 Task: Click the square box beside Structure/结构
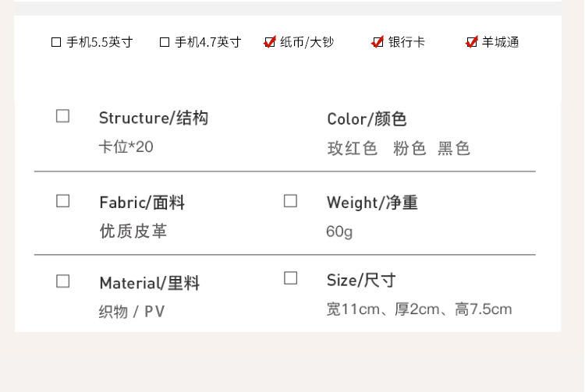pyautogui.click(x=63, y=116)
